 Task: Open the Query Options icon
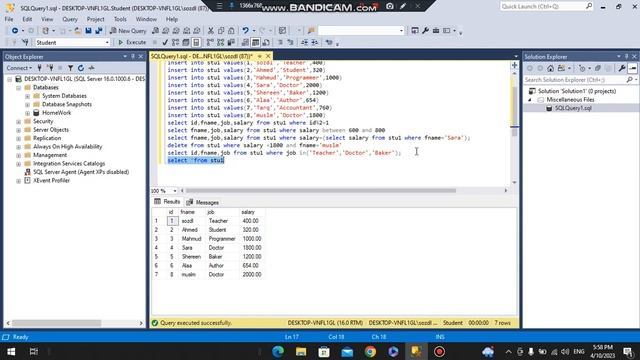[186, 42]
